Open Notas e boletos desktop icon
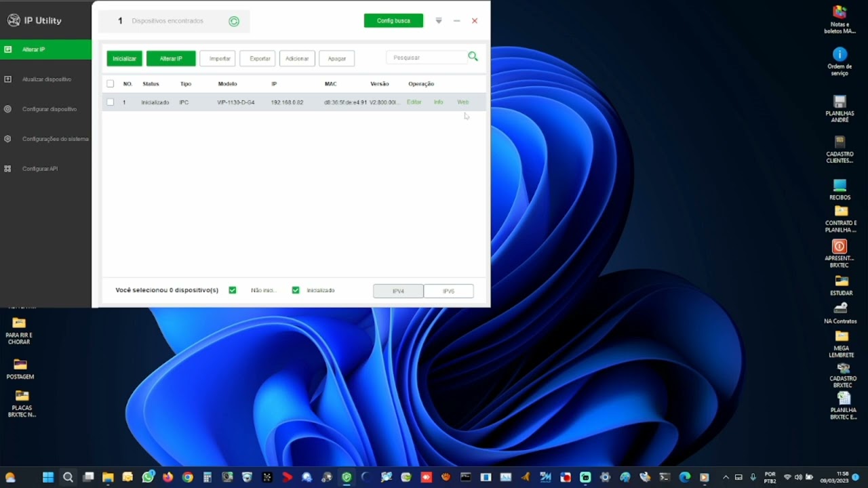The width and height of the screenshot is (868, 488). pos(840,20)
